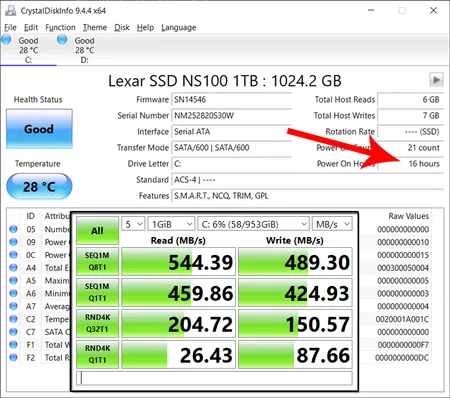Viewport: 450px width, 398px height.
Task: Click the Serial Number field NM252820S30W
Action: tap(231, 115)
